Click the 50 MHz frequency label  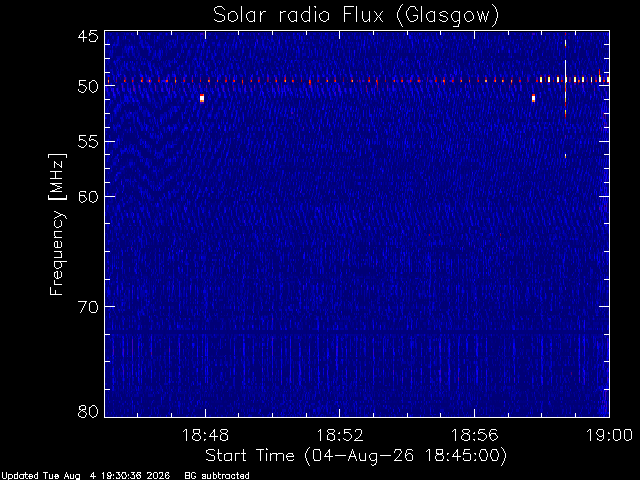(x=88, y=86)
